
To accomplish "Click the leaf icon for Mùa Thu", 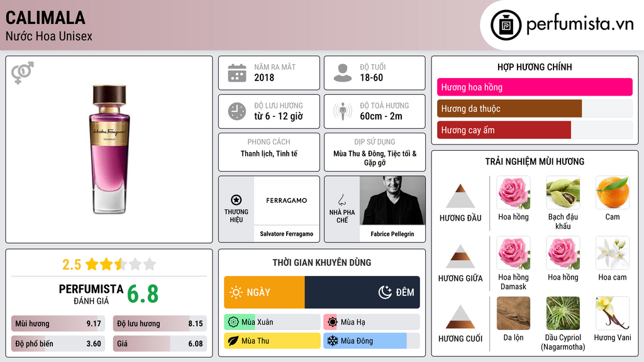I will 233,341.
